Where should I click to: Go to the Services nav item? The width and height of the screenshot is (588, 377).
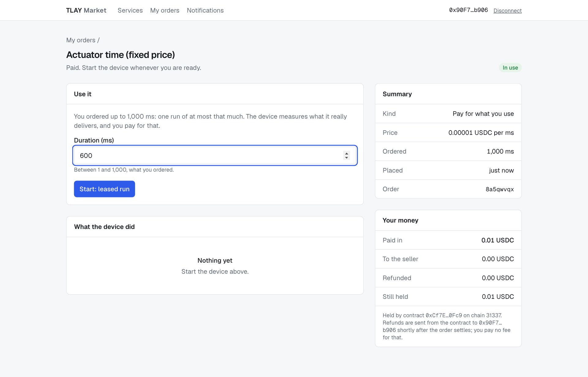(130, 10)
